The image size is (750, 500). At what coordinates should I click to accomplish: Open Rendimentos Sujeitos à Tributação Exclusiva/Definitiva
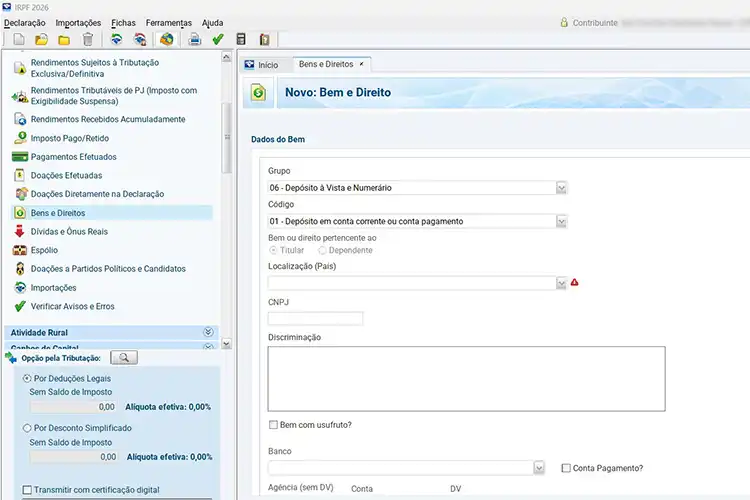pyautogui.click(x=95, y=68)
